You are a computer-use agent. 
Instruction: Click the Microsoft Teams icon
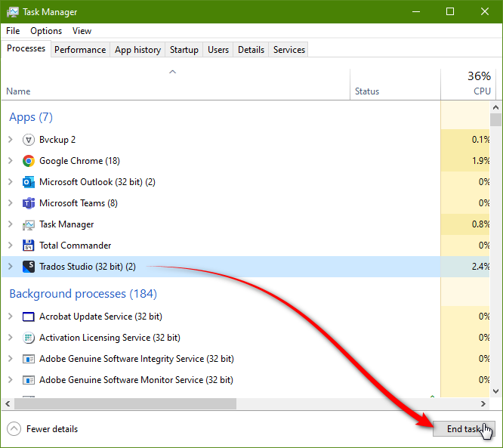coord(29,203)
